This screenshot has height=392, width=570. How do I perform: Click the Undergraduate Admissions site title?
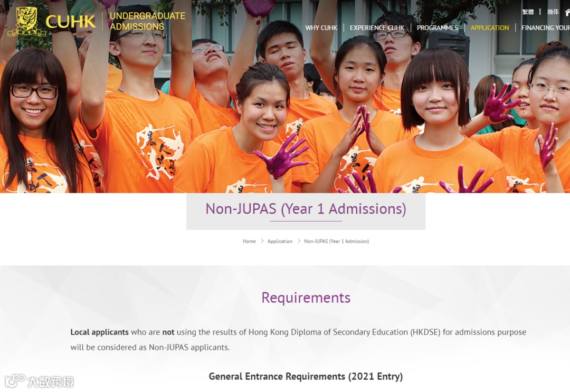tap(148, 21)
